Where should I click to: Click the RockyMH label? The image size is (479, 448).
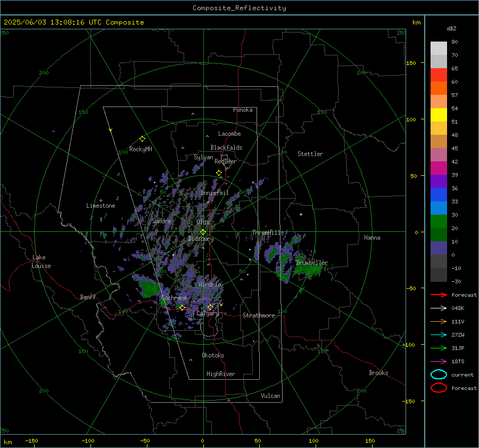click(x=141, y=149)
